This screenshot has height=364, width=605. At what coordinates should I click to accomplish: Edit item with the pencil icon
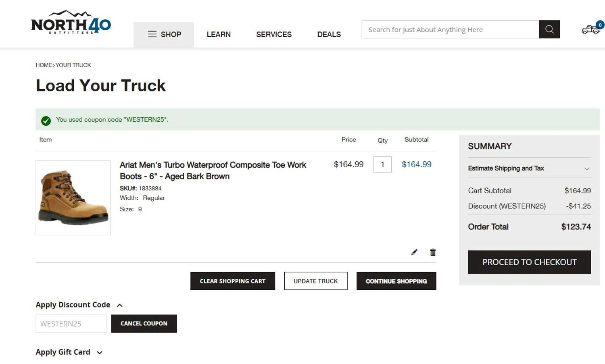point(414,252)
